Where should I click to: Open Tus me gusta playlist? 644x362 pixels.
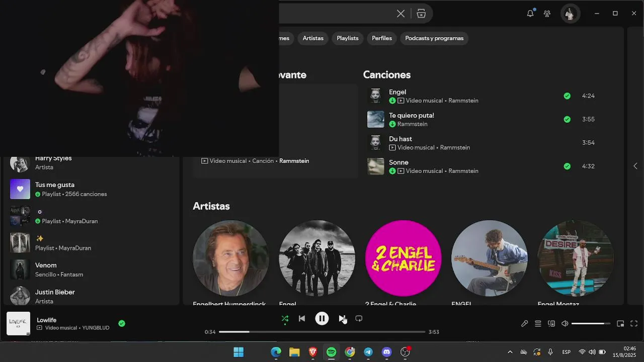(x=92, y=189)
